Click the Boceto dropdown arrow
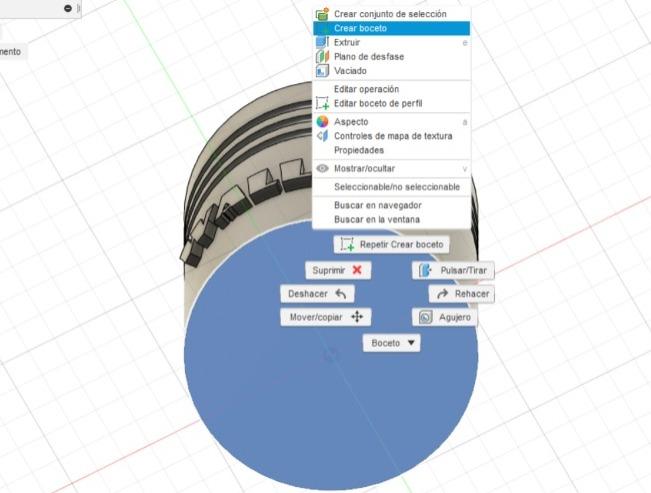 [x=411, y=343]
